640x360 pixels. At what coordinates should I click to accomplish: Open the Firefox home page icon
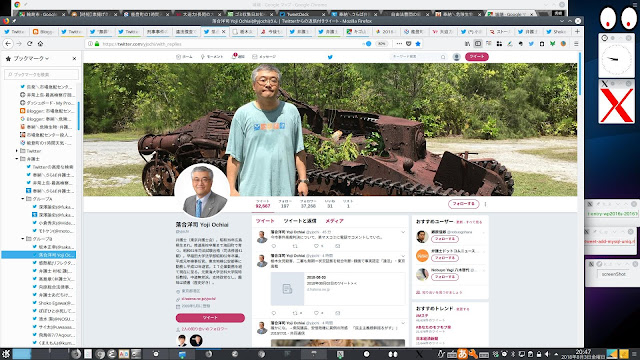click(x=40, y=44)
